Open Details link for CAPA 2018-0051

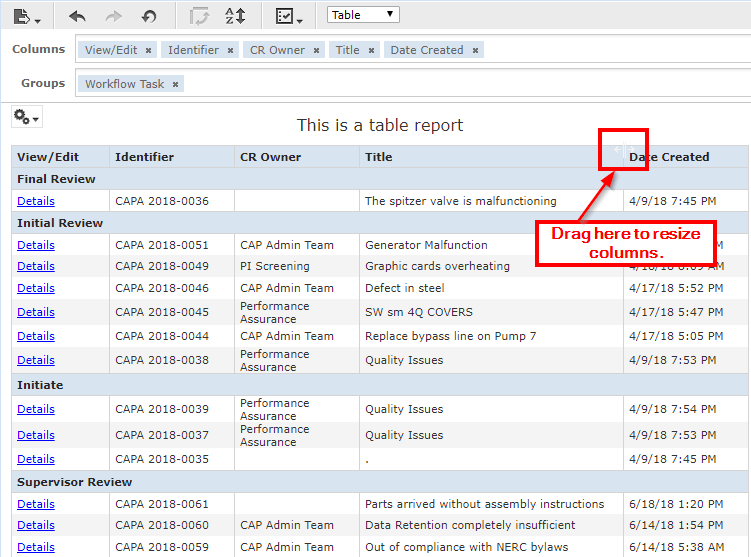click(x=36, y=245)
